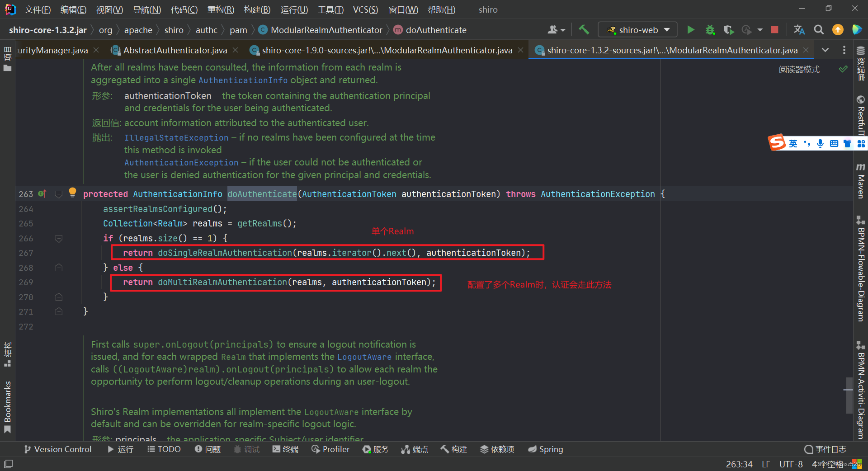The image size is (868, 471).
Task: Open the 项目 project tool window
Action: (7, 59)
